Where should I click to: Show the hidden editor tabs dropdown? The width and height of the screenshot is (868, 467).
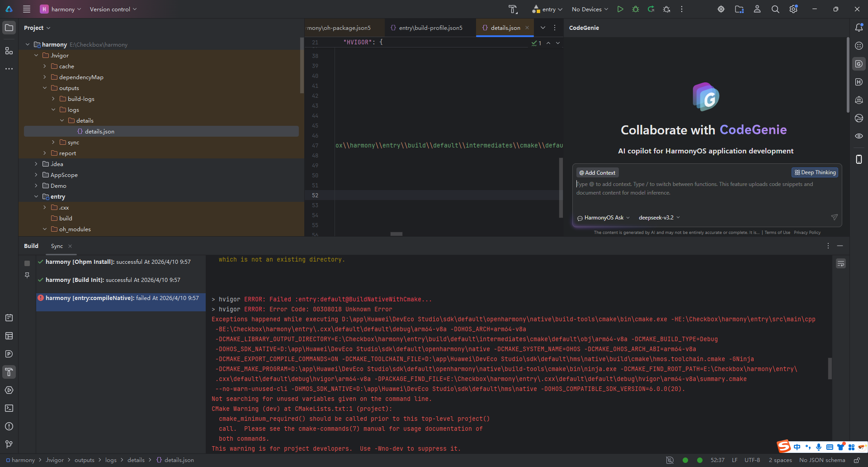(x=543, y=28)
